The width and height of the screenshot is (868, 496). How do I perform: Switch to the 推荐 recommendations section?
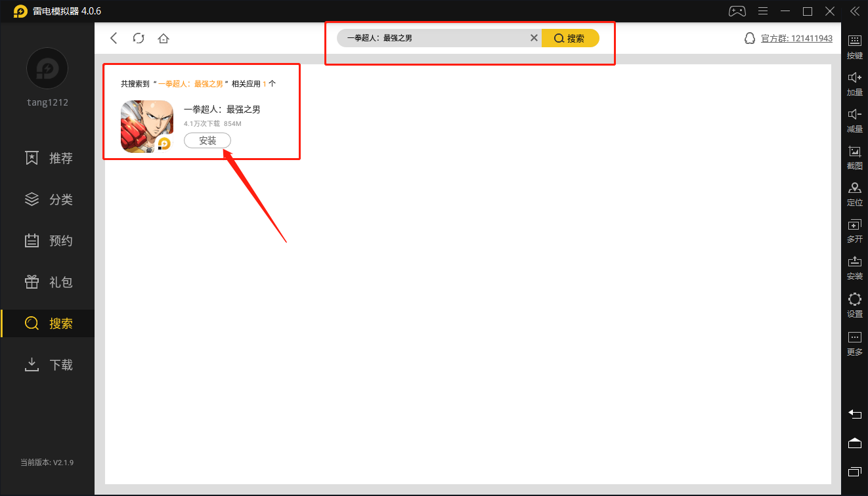click(47, 157)
